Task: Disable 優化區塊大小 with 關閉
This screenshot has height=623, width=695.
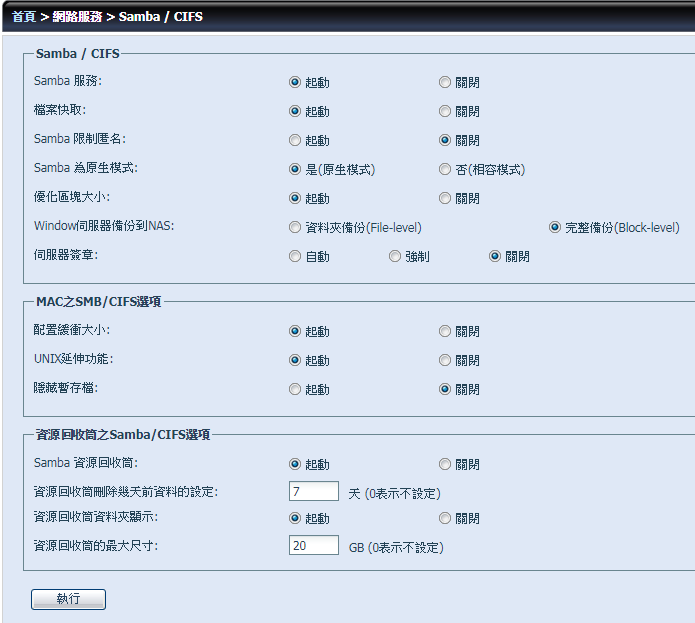Action: pos(445,198)
